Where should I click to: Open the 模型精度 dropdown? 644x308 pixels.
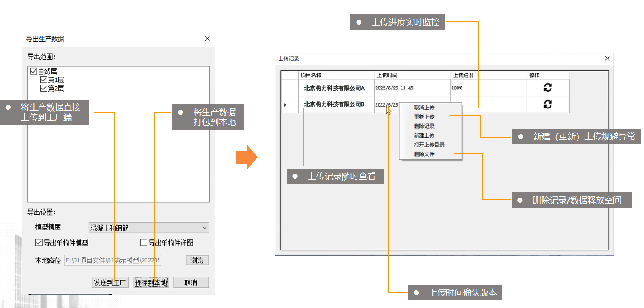pyautogui.click(x=148, y=228)
